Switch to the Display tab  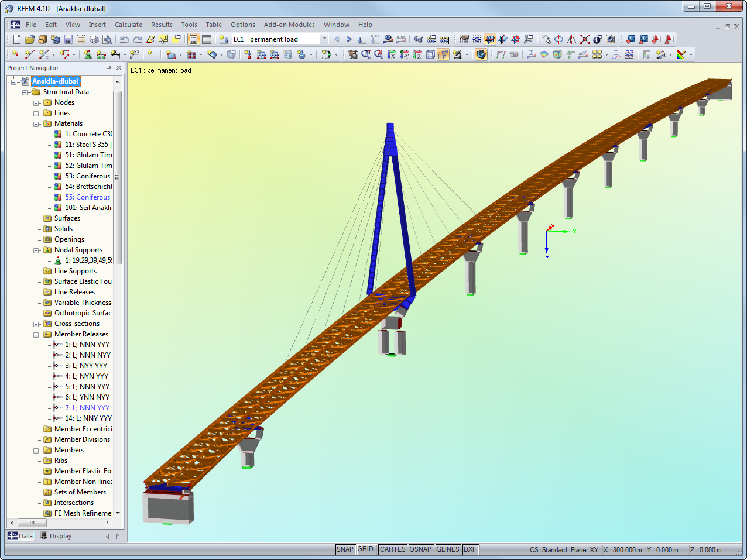pyautogui.click(x=61, y=536)
